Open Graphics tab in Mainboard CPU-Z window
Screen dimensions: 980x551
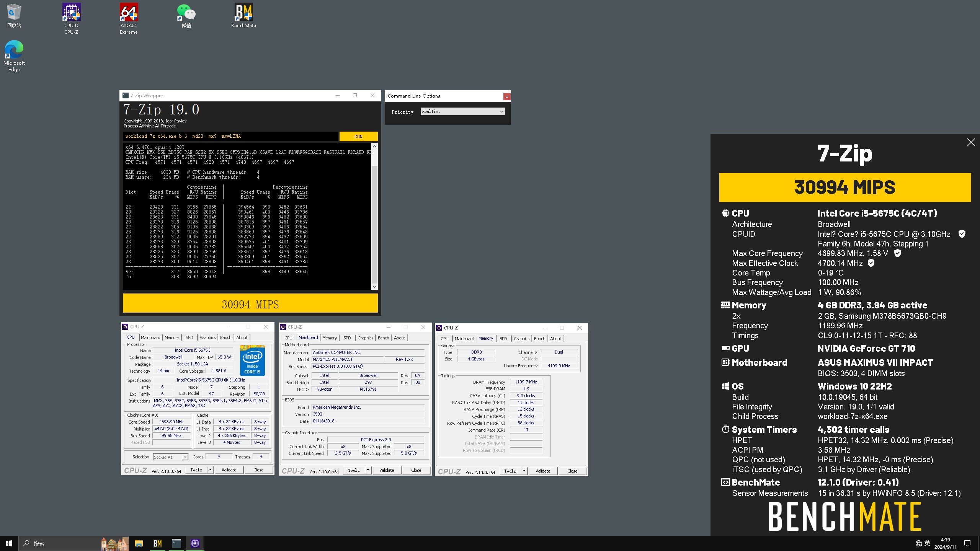tap(365, 338)
